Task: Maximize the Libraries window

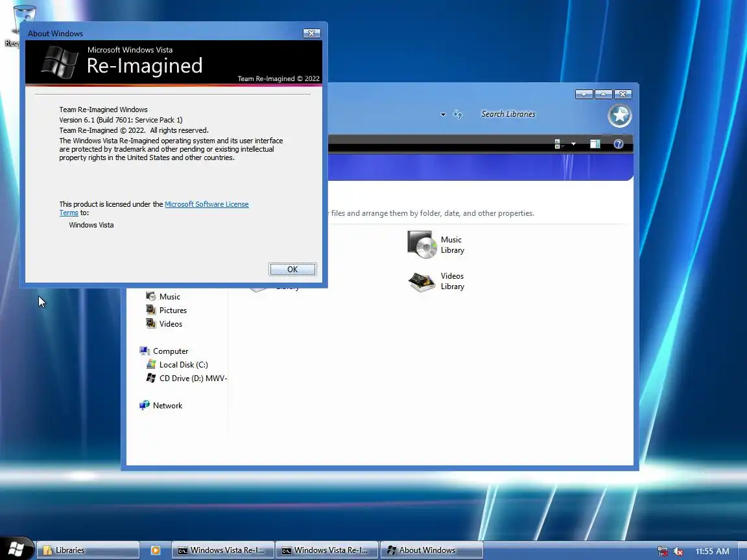Action: pos(604,94)
